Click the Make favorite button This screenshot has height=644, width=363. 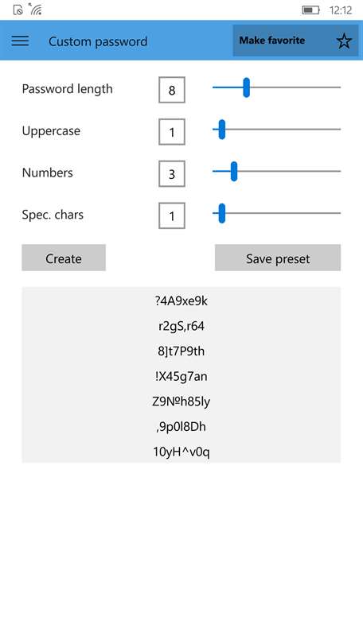tap(295, 41)
